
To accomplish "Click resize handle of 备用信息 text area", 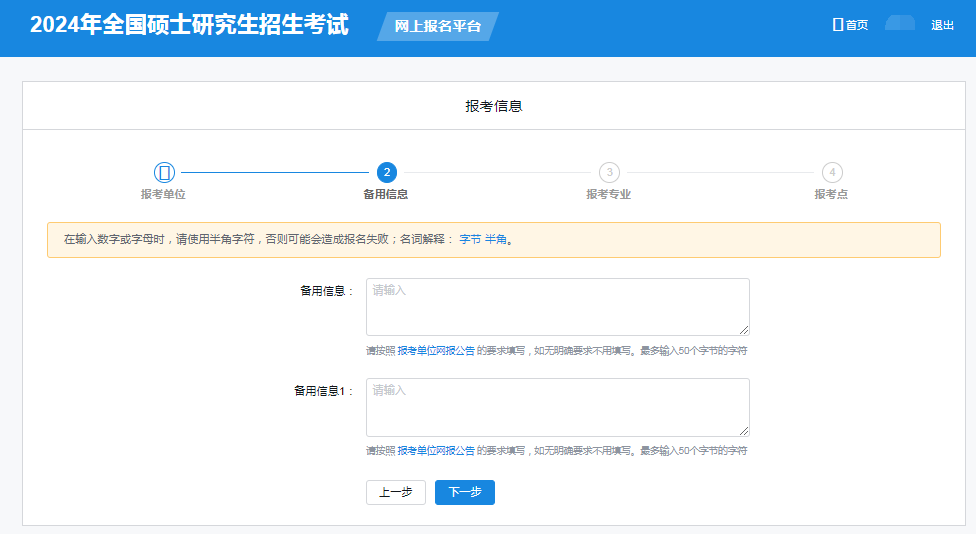I will 744,330.
